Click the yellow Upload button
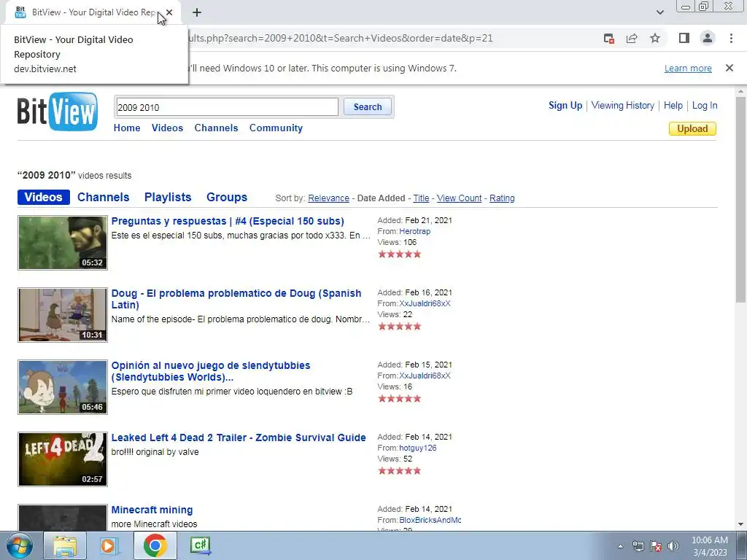This screenshot has height=560, width=747. tap(692, 128)
